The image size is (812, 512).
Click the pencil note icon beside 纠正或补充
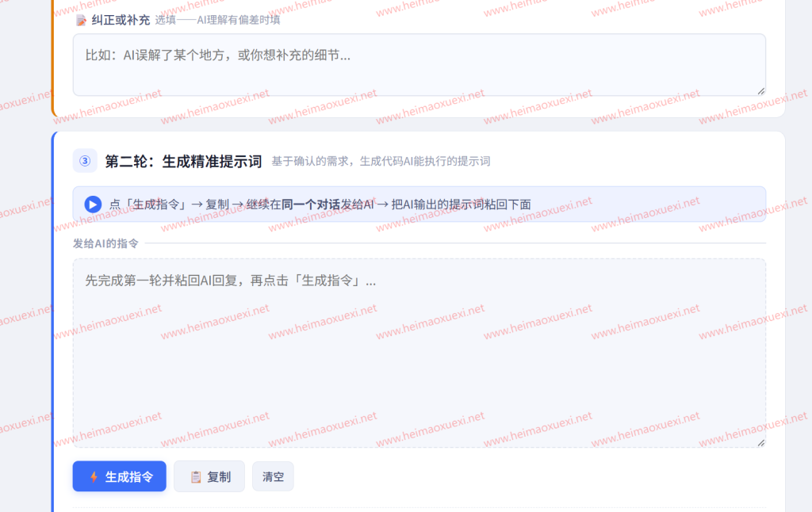(x=82, y=20)
